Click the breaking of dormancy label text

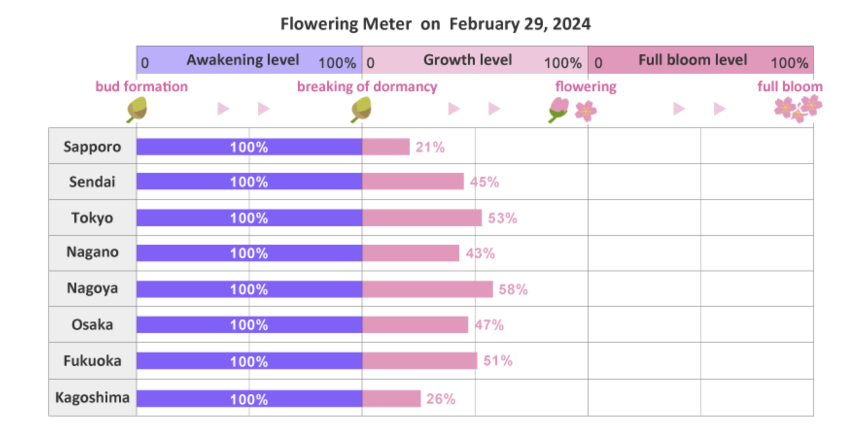pos(367,86)
